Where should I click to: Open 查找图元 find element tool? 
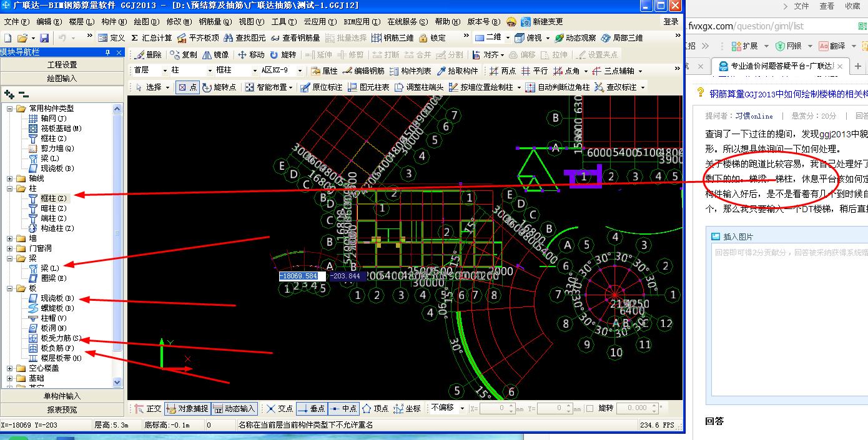click(x=245, y=38)
